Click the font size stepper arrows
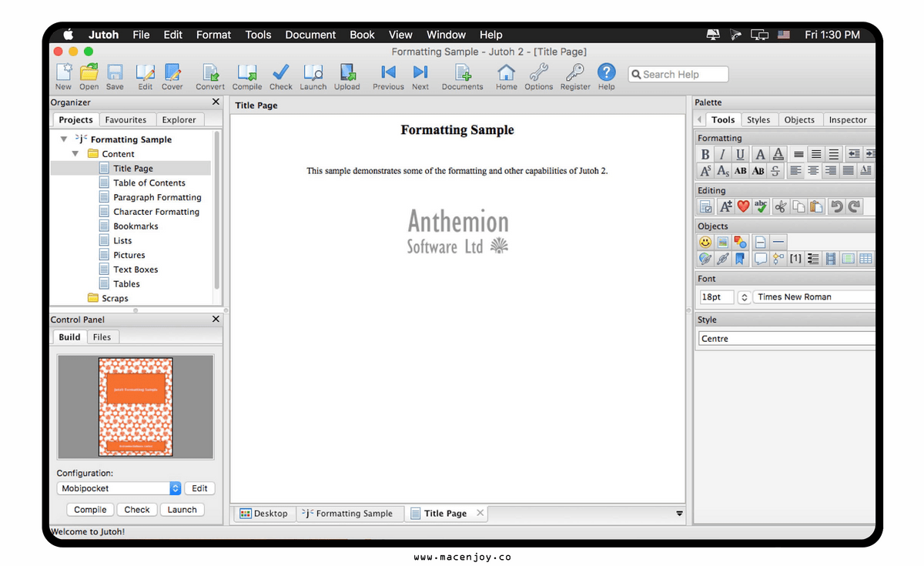Image resolution: width=924 pixels, height=566 pixels. click(x=745, y=297)
